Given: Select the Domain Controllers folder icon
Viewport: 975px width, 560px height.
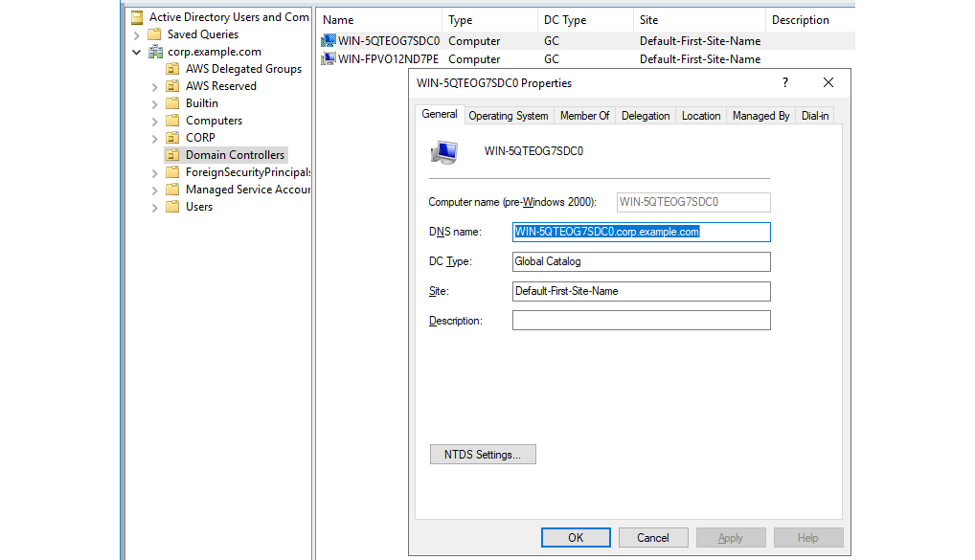Looking at the screenshot, I should pos(172,154).
